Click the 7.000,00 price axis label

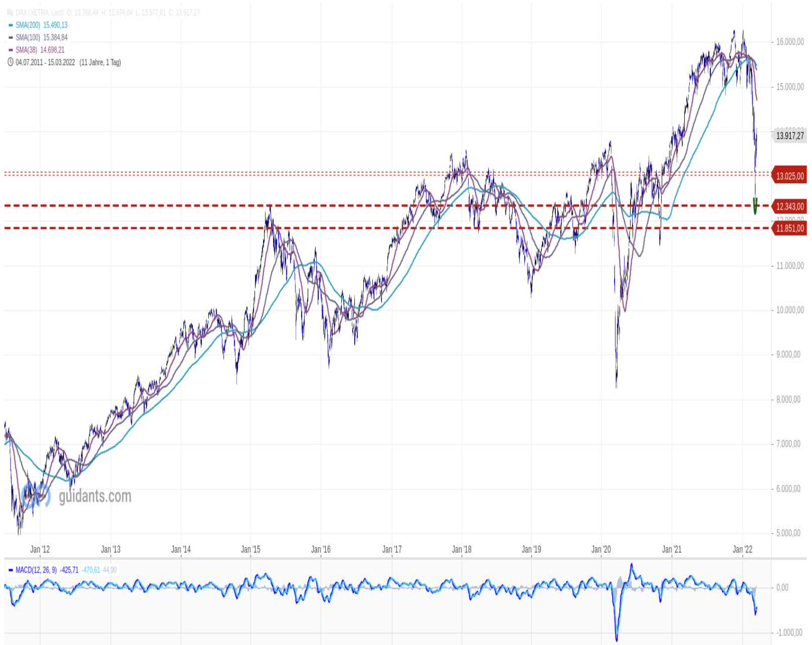[x=788, y=444]
